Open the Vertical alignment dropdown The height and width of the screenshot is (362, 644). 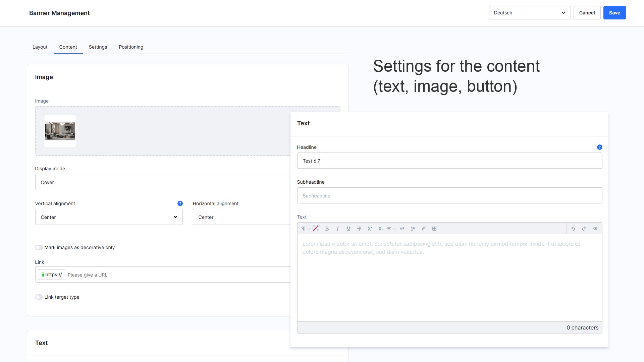coord(109,217)
